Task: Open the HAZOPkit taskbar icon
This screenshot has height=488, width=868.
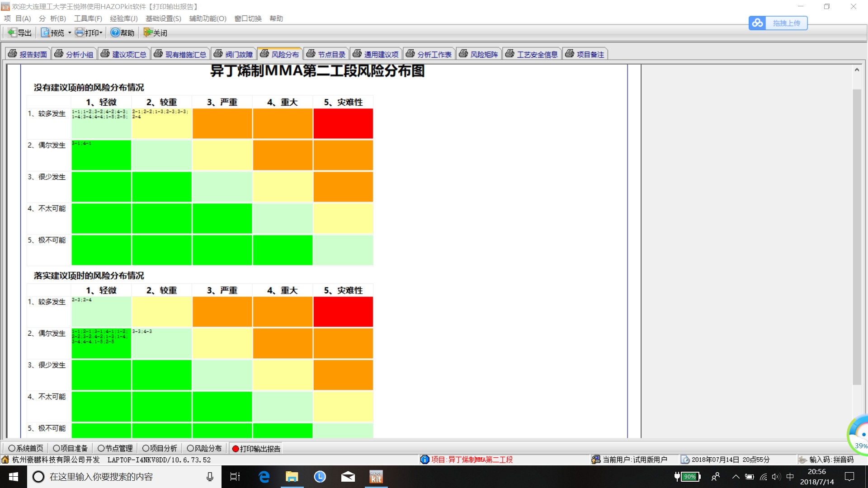Action: pyautogui.click(x=376, y=477)
